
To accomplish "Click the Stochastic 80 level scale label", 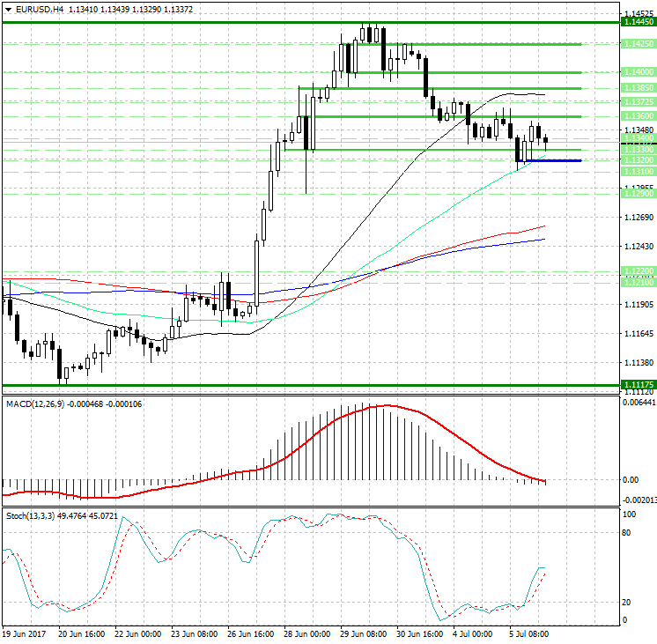I will 629,532.
